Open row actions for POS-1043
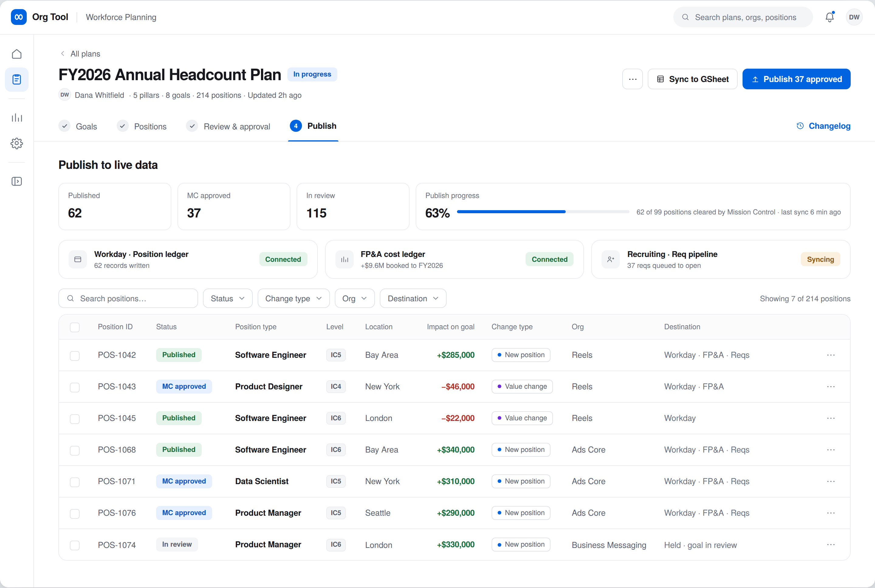This screenshot has width=875, height=588. pyautogui.click(x=831, y=387)
